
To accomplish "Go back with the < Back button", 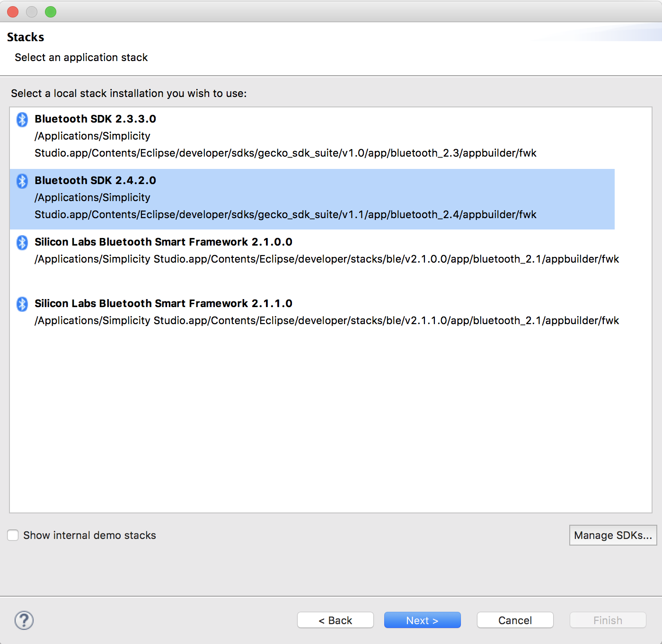I will [335, 620].
